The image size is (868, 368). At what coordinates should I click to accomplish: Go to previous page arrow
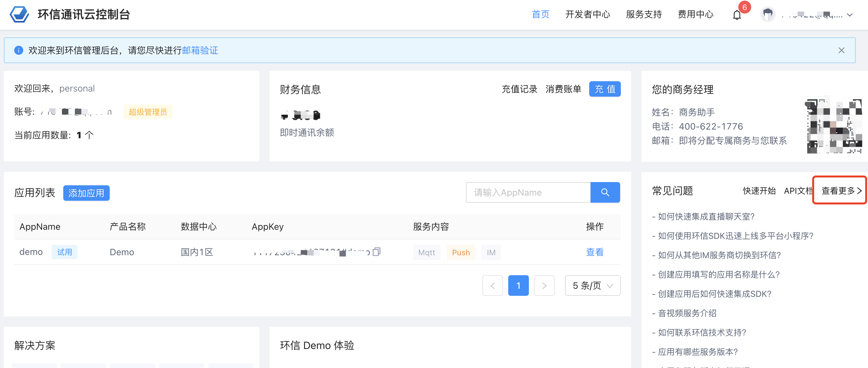[492, 286]
